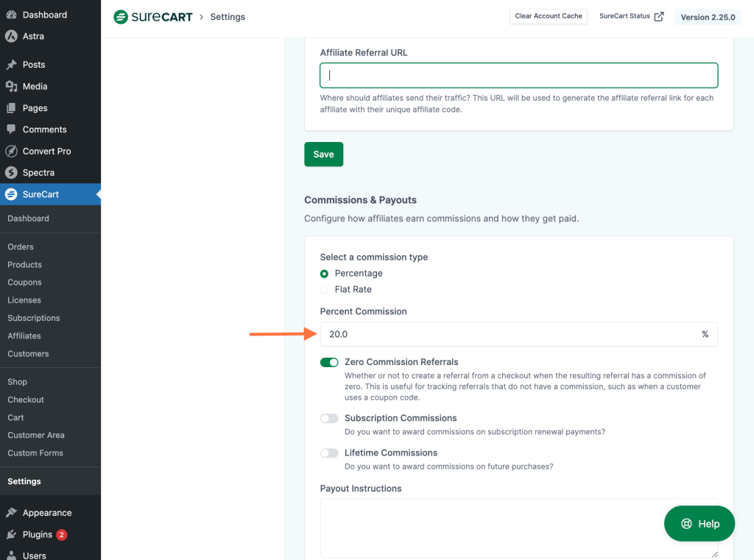Click the Posts pin icon
This screenshot has height=560, width=754.
click(11, 65)
